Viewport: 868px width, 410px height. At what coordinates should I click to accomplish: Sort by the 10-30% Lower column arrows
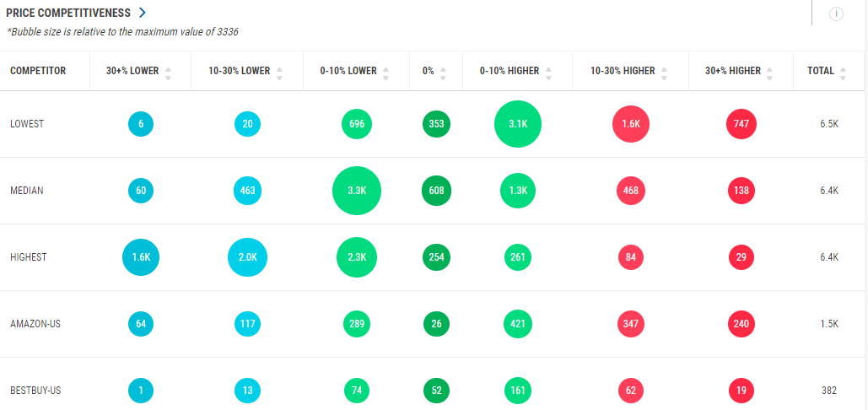pyautogui.click(x=279, y=73)
